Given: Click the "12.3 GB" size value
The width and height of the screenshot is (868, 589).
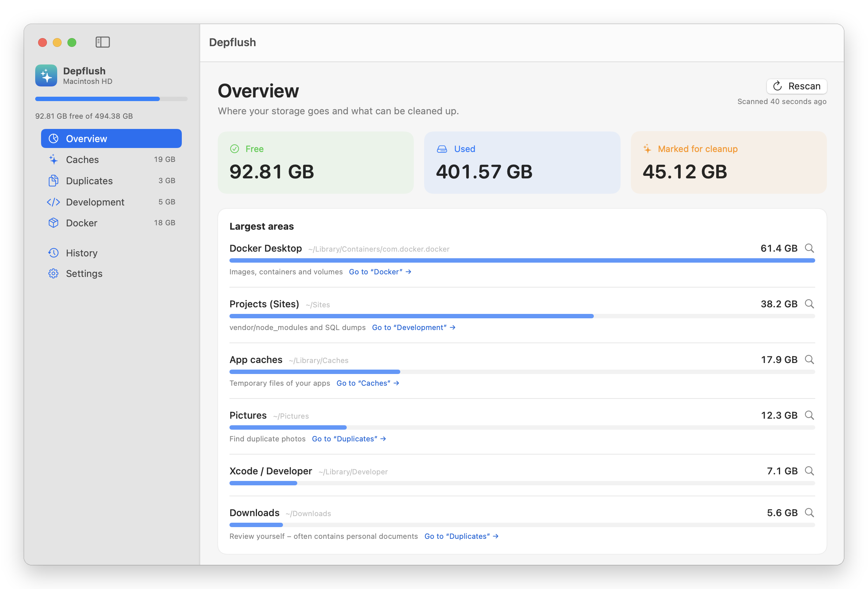Looking at the screenshot, I should click(779, 415).
